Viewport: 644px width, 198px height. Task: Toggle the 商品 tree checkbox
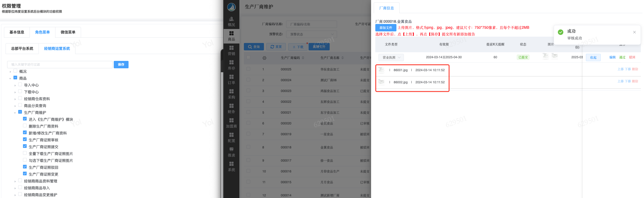click(x=15, y=78)
